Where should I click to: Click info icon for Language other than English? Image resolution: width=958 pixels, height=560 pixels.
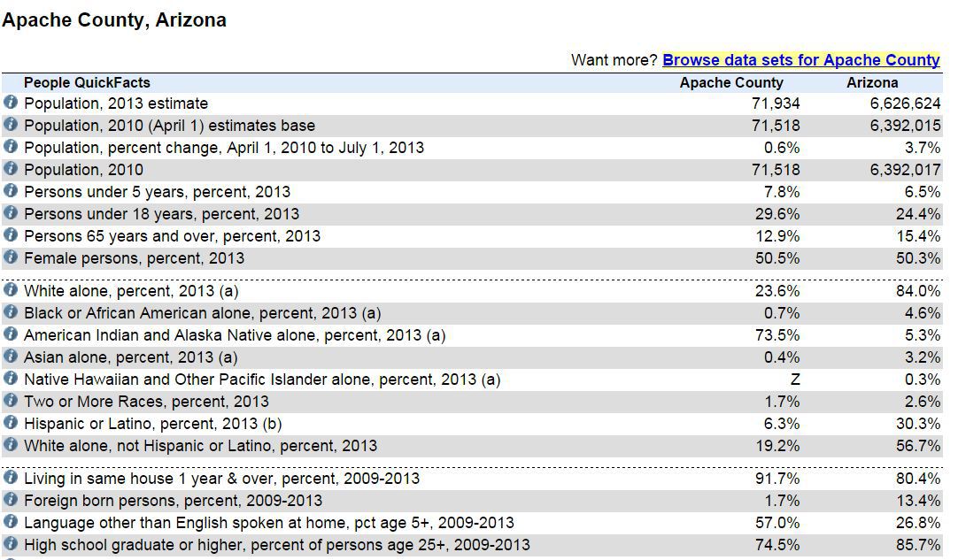click(11, 522)
